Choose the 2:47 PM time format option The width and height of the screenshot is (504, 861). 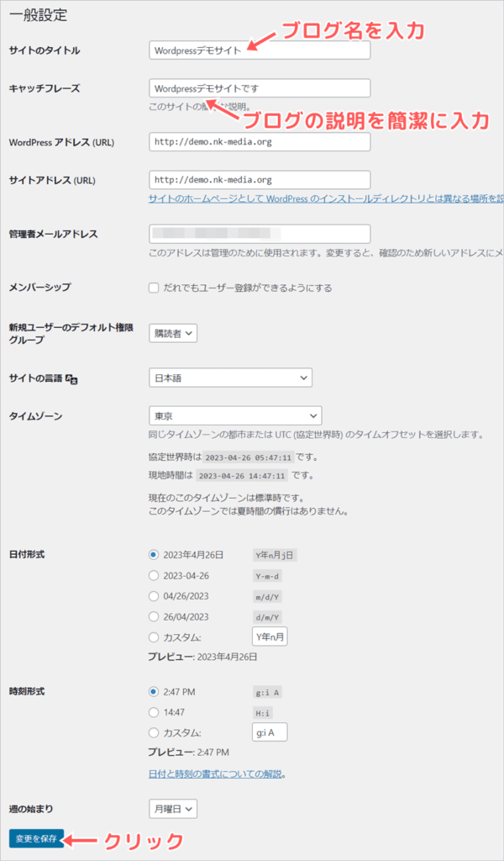[x=154, y=691]
